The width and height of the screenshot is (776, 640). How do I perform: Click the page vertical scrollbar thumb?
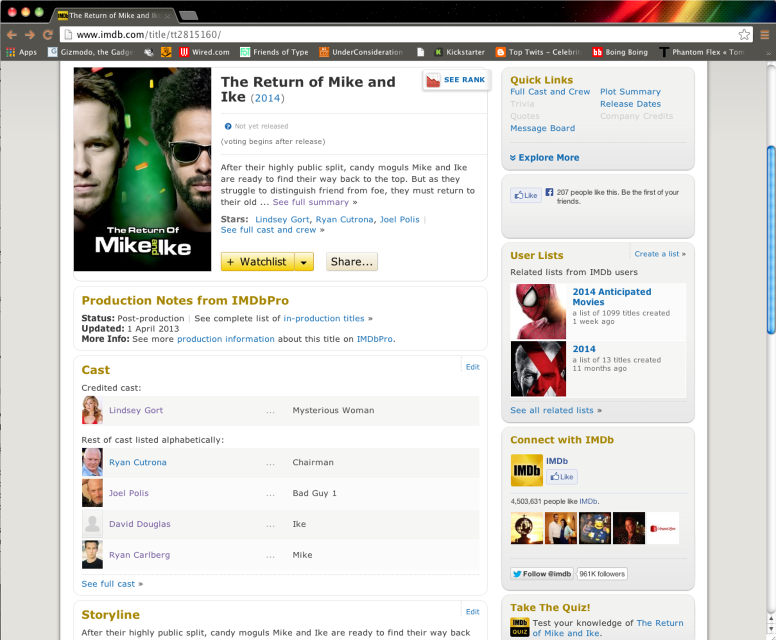coord(771,240)
